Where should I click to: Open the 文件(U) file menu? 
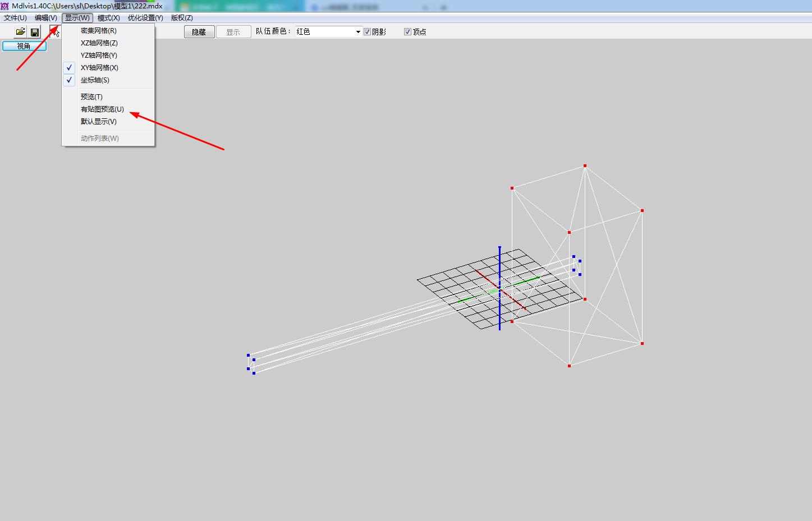[15, 18]
